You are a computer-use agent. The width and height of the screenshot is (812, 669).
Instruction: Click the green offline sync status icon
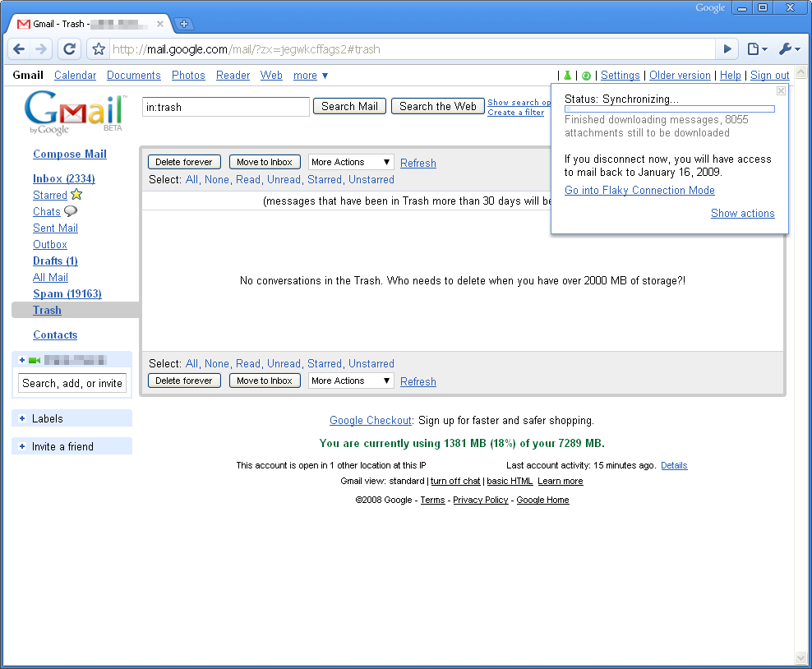coord(586,76)
